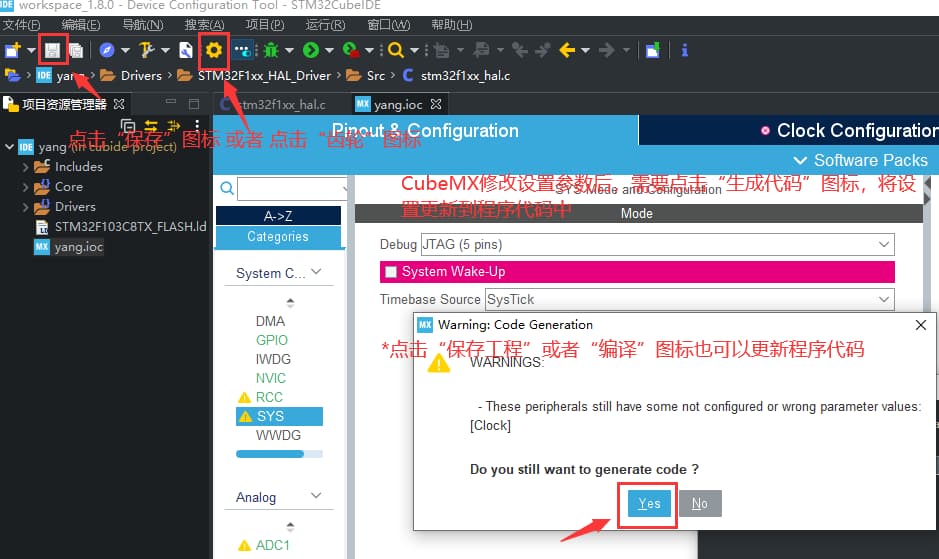Select the A->Z sorting button
This screenshot has width=939, height=559.
coord(278,215)
